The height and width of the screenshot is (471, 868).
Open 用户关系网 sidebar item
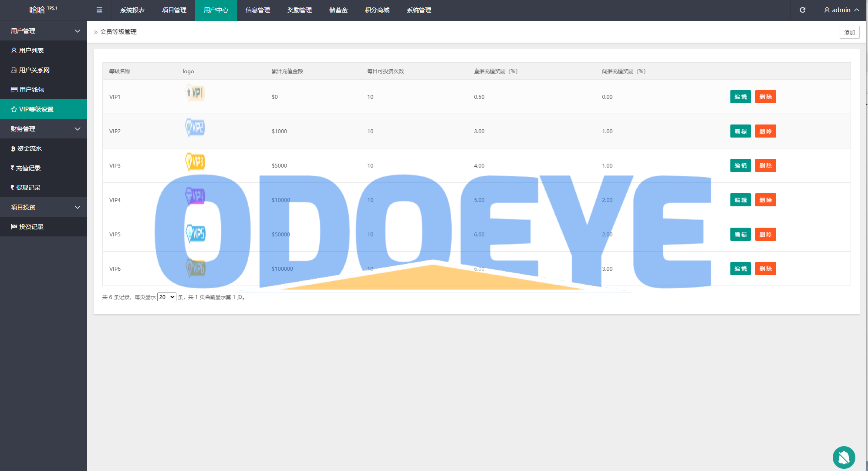[x=34, y=70]
